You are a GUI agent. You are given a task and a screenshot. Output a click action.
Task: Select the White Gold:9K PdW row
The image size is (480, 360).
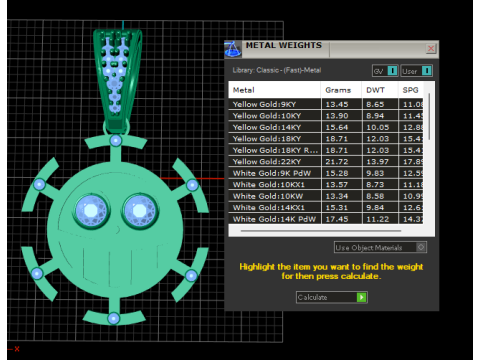click(x=326, y=173)
